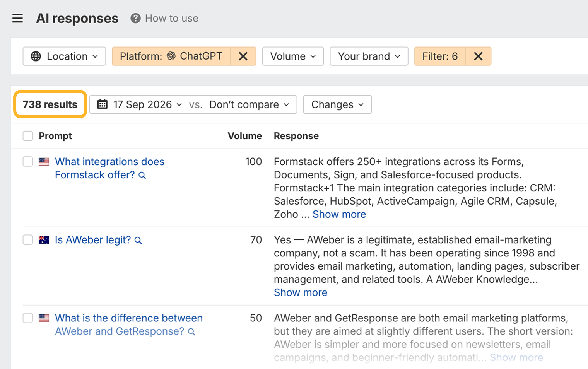588x369 pixels.
Task: Open the hamburger menu
Action: [x=17, y=18]
